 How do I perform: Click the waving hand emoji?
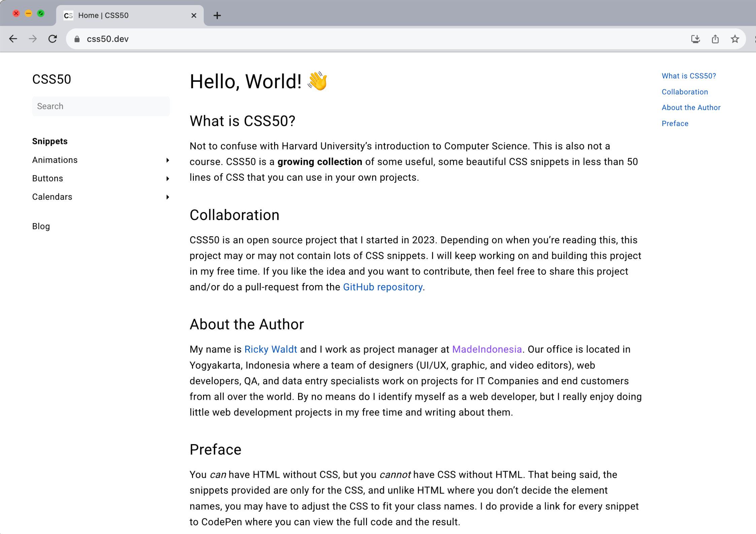(x=318, y=81)
